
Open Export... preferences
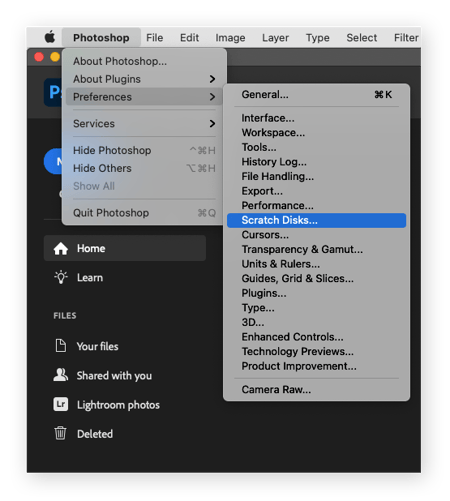tap(316, 191)
